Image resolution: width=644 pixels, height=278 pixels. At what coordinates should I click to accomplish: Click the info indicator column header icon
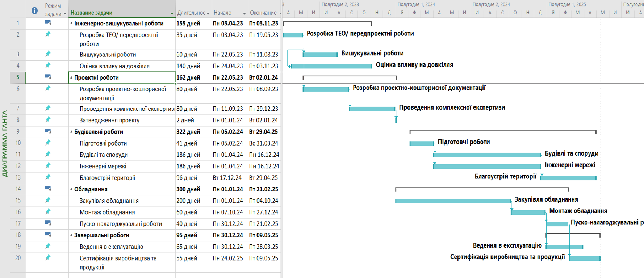tap(34, 11)
